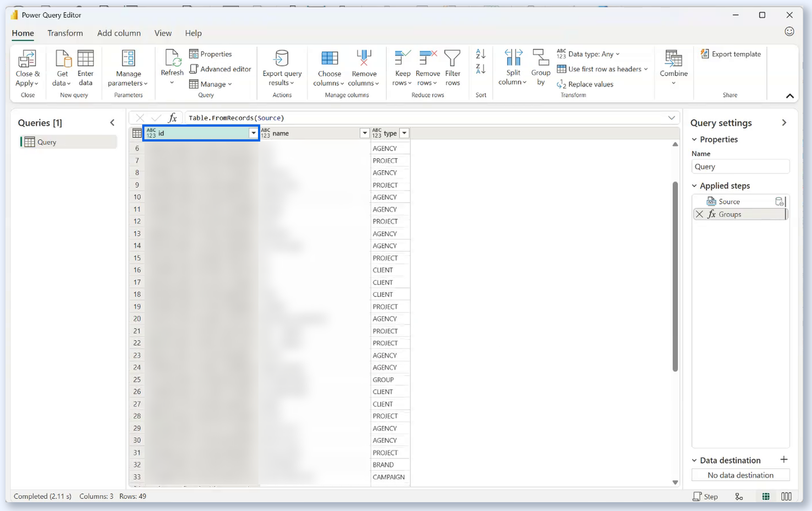Click the Remove rows icon

427,58
